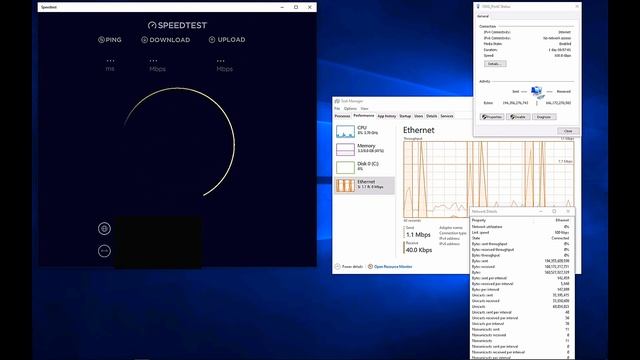Select the Bytes received throughput row
This screenshot has width=640, height=360.
click(x=520, y=249)
